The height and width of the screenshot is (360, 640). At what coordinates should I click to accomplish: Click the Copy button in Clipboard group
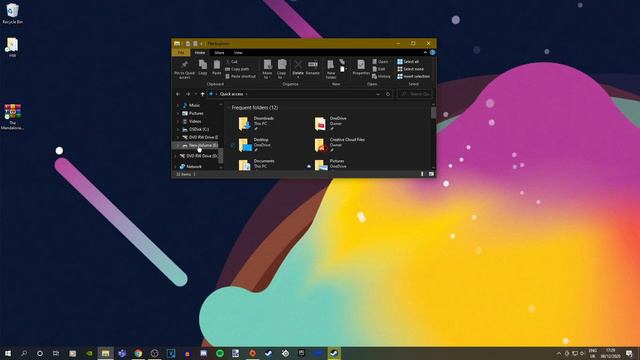(202, 67)
